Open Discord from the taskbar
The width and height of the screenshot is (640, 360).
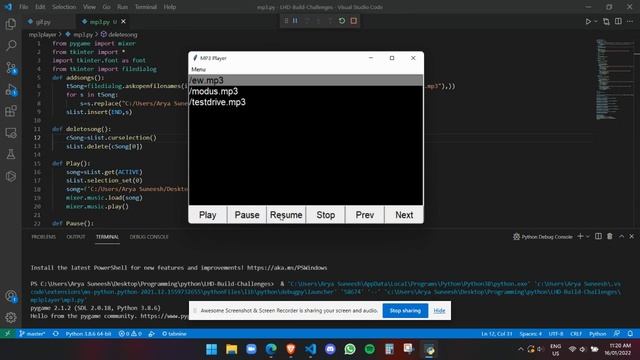pos(330,349)
